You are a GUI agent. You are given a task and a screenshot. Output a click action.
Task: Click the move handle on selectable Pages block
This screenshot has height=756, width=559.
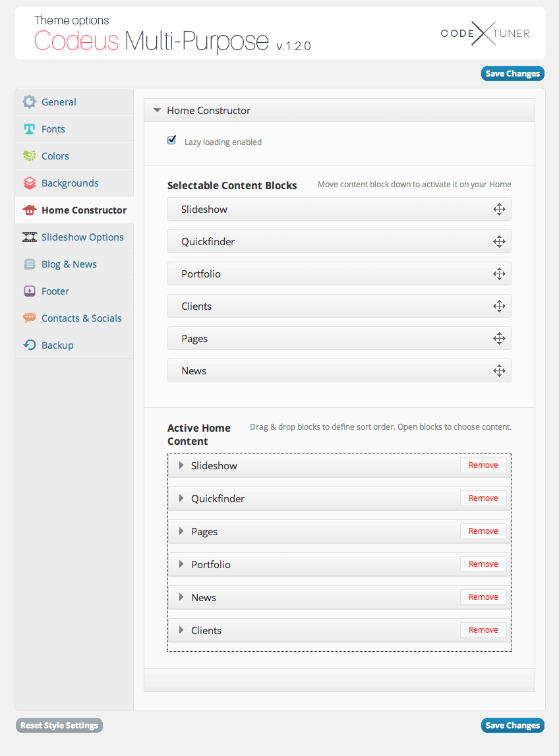click(499, 339)
